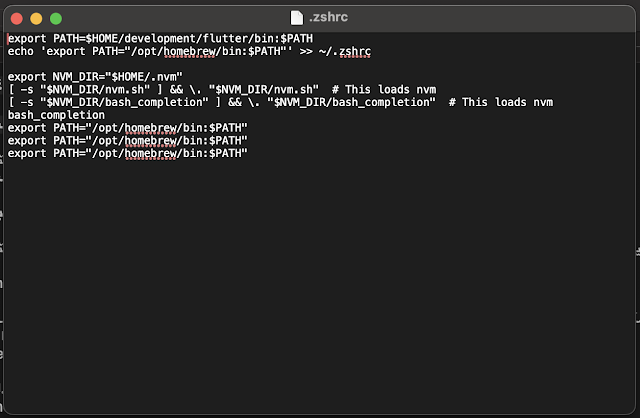This screenshot has height=418, width=640.
Task: Click the second standalone homebrew PATH export line
Action: click(127, 141)
